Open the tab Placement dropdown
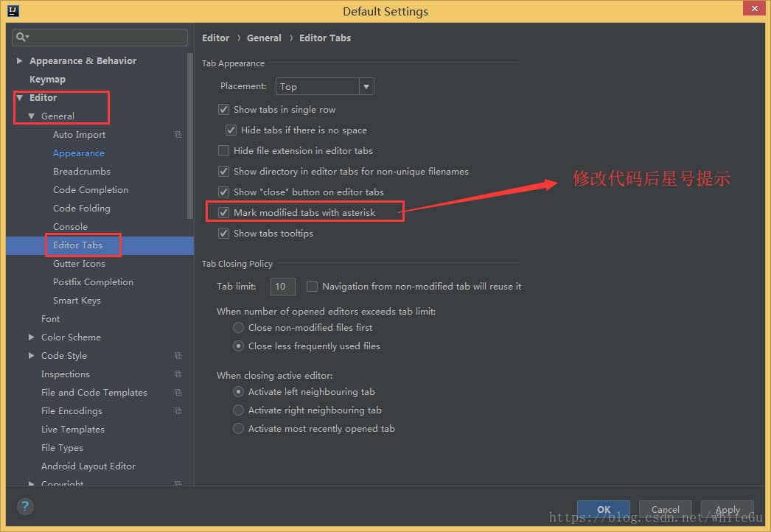This screenshot has width=771, height=532. [x=325, y=87]
